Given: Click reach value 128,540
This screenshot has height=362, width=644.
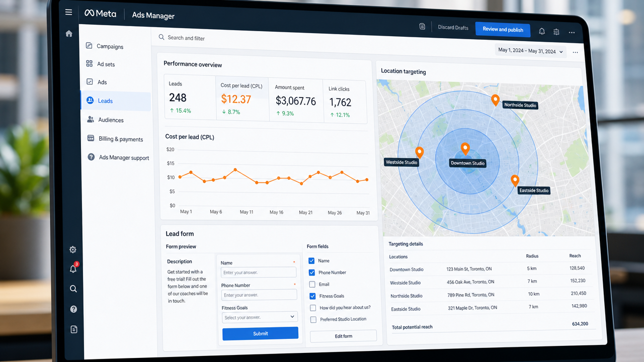Looking at the screenshot, I should tap(577, 268).
